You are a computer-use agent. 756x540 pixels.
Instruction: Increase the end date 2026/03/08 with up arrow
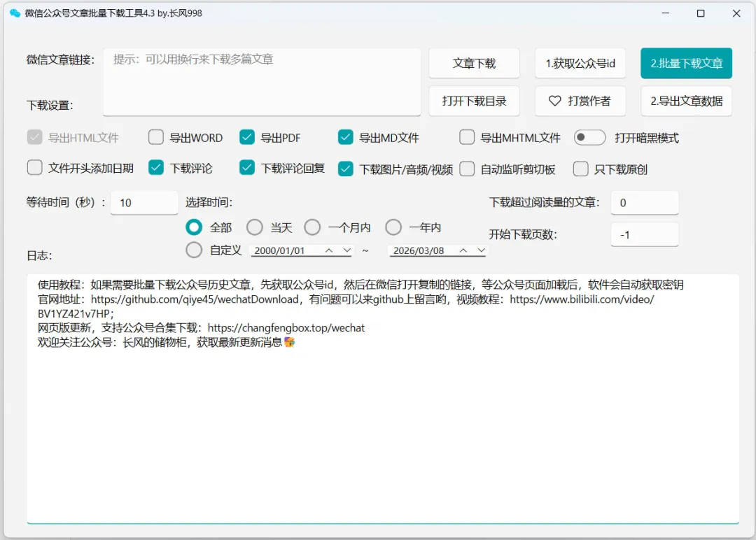[463, 250]
